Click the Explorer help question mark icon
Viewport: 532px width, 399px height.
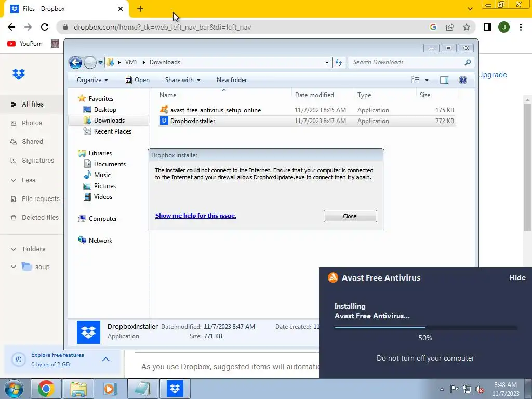point(463,80)
